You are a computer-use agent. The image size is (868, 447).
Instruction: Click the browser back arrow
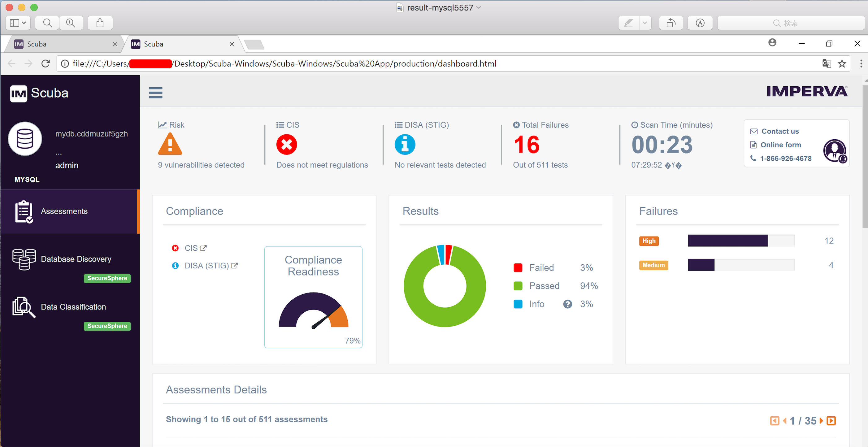click(11, 64)
